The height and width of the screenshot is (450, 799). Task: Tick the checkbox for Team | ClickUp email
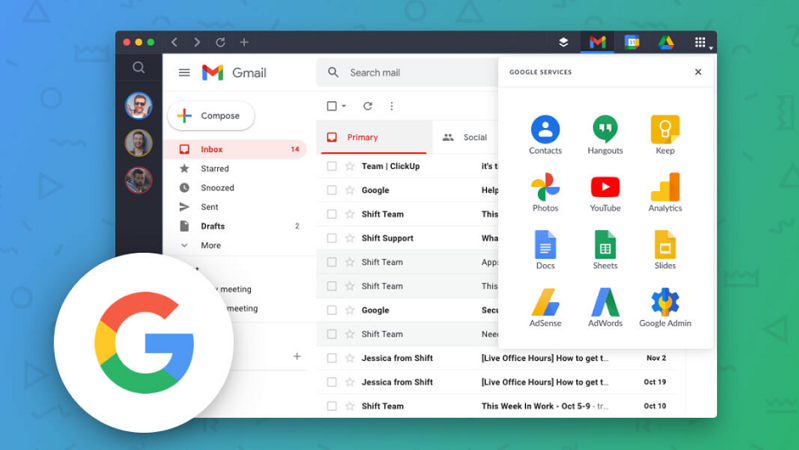[x=332, y=166]
